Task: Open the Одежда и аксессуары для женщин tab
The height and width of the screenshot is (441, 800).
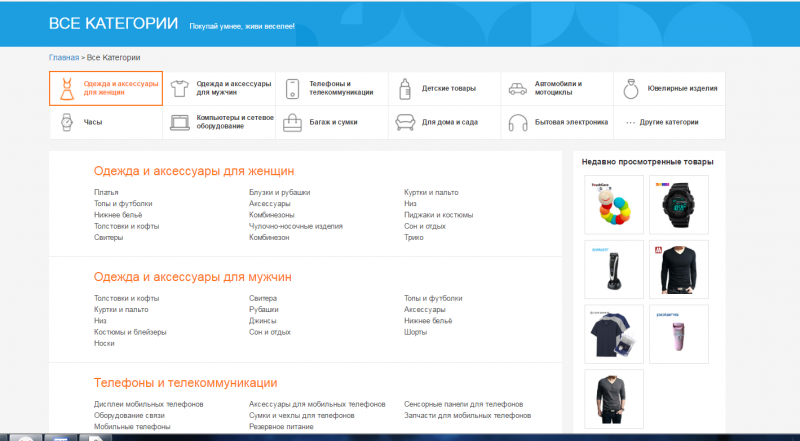Action: (106, 88)
